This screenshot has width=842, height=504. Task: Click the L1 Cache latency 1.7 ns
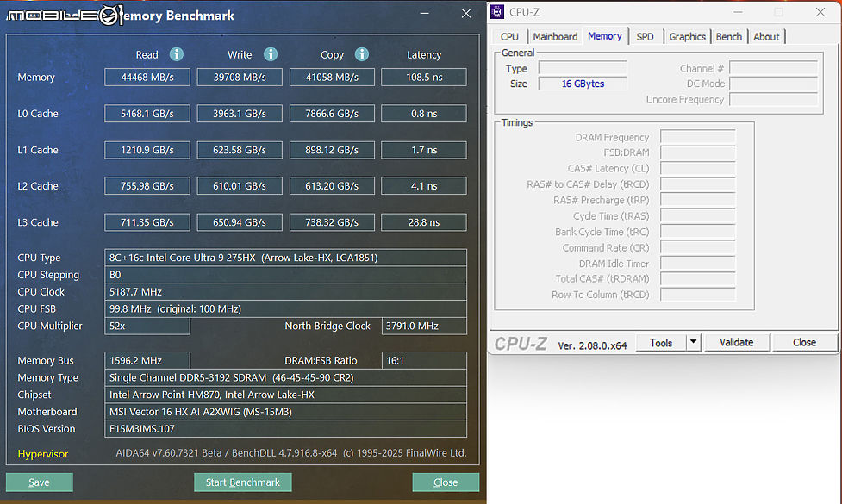[424, 150]
